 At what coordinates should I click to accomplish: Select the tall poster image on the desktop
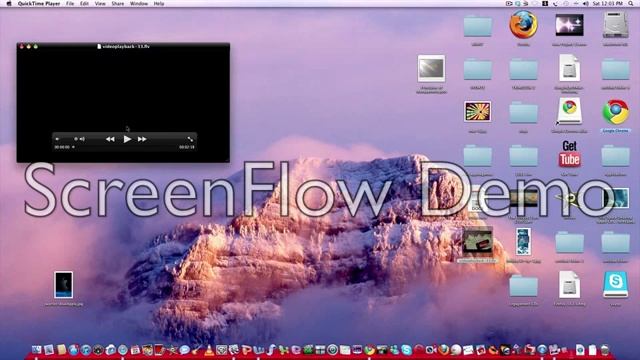pyautogui.click(x=523, y=242)
